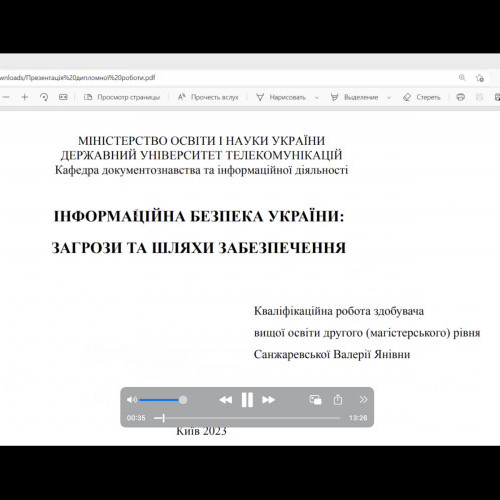
Task: Expand the Нарисовать dropdown arrow
Action: click(x=317, y=98)
